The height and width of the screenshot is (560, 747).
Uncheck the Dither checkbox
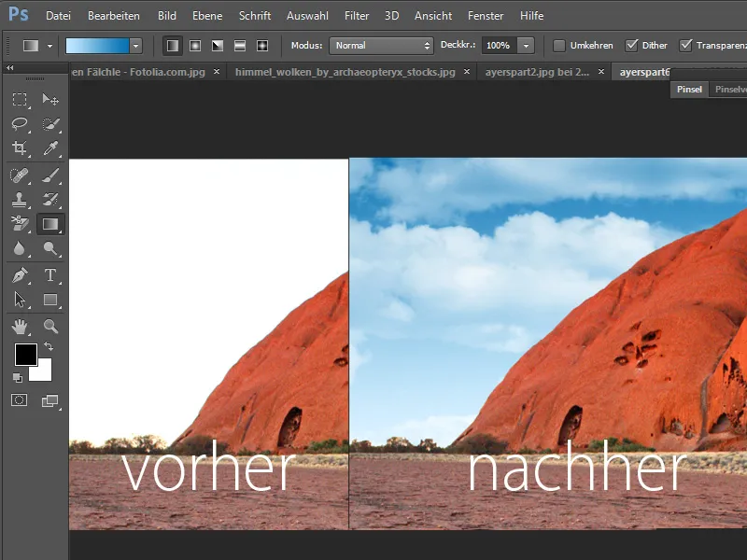pos(632,46)
